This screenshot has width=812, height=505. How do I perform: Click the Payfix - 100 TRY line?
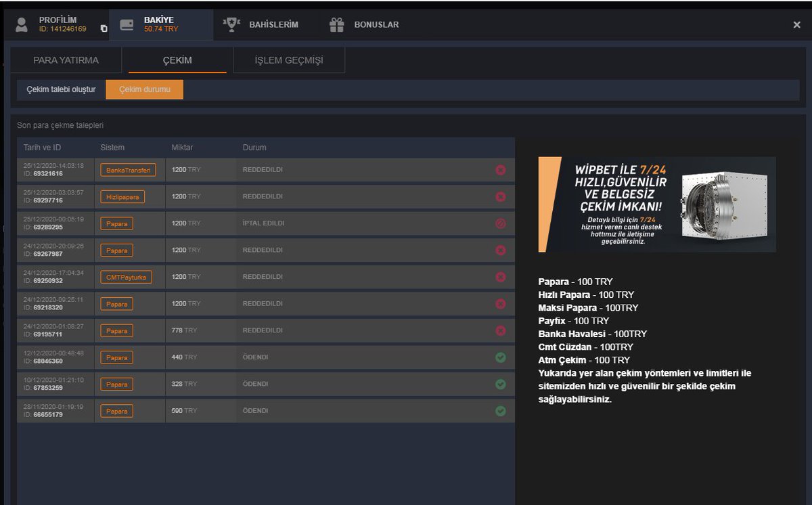[x=574, y=321]
